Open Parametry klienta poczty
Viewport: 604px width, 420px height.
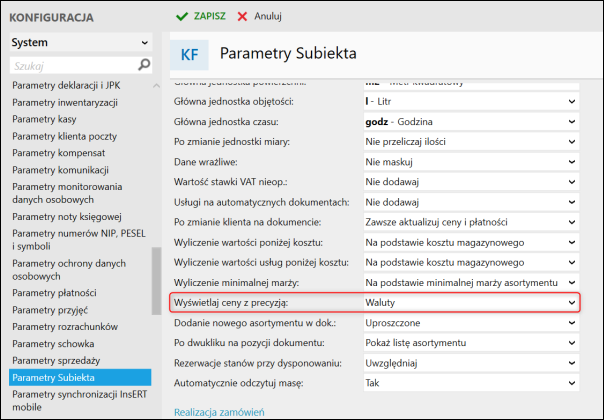pyautogui.click(x=64, y=136)
